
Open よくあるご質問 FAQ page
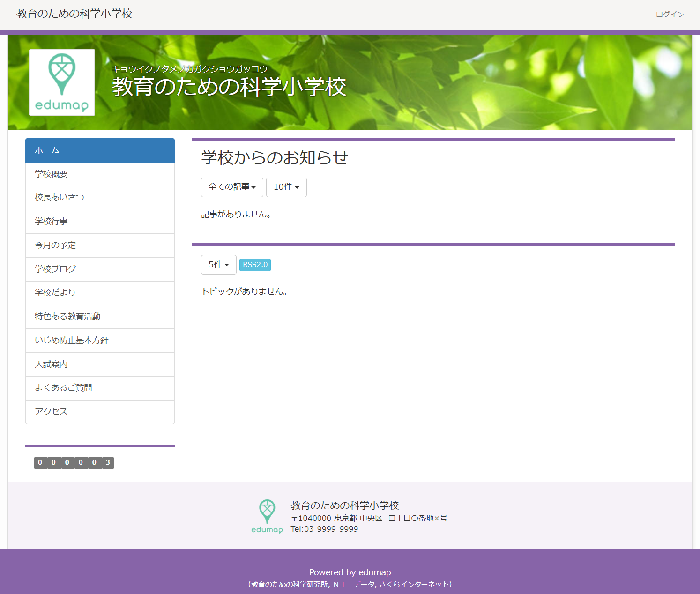100,388
